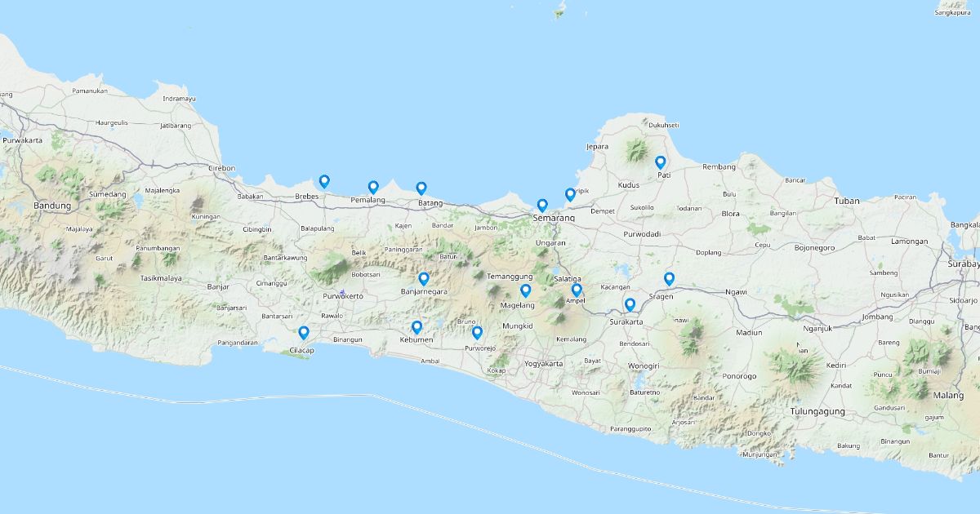Click the map pin above Surakarta

(630, 305)
